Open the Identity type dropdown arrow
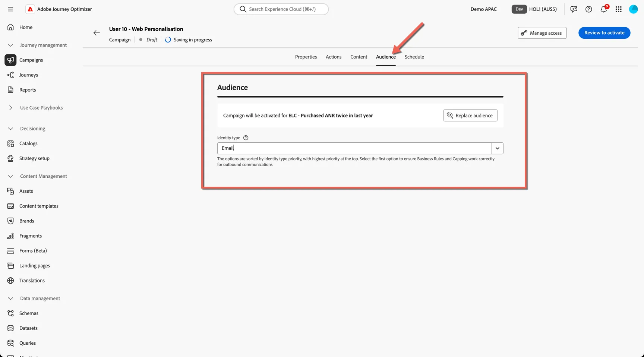The width and height of the screenshot is (644, 357). (x=497, y=148)
